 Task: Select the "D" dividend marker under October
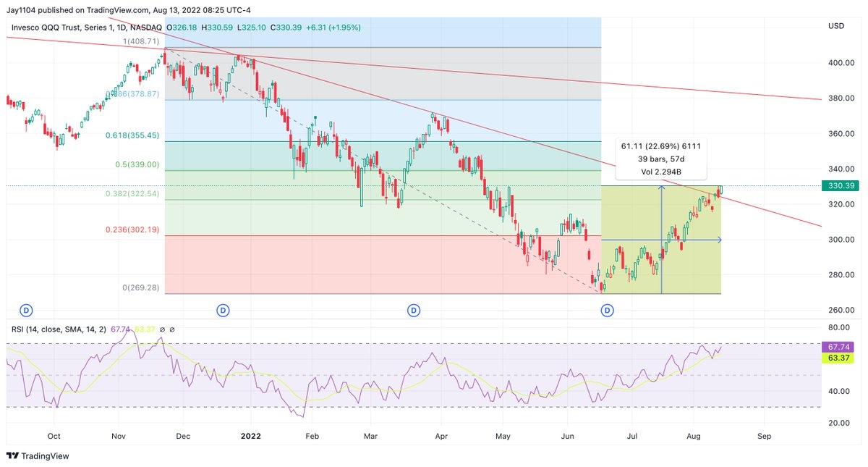(x=27, y=310)
